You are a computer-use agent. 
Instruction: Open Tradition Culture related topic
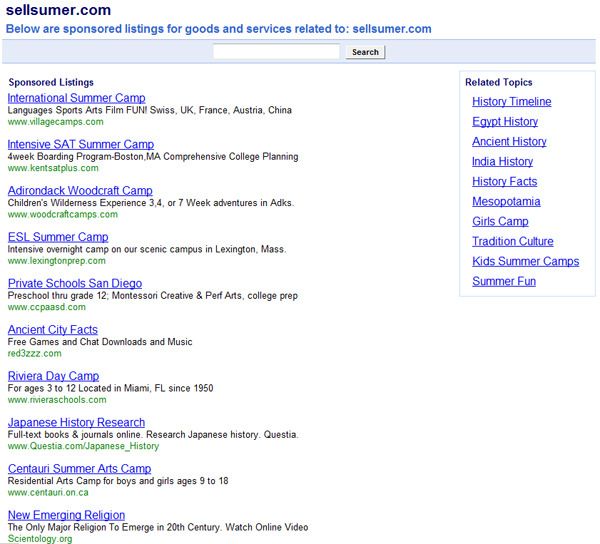tap(513, 241)
